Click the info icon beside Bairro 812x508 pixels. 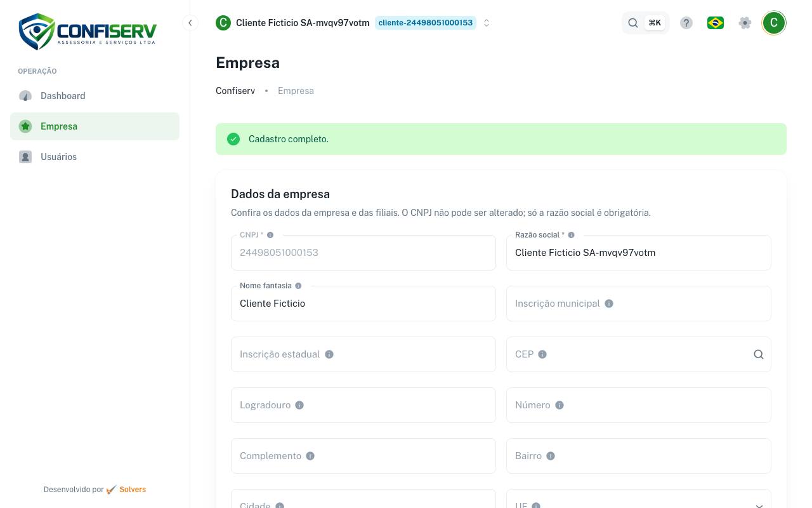pos(551,456)
